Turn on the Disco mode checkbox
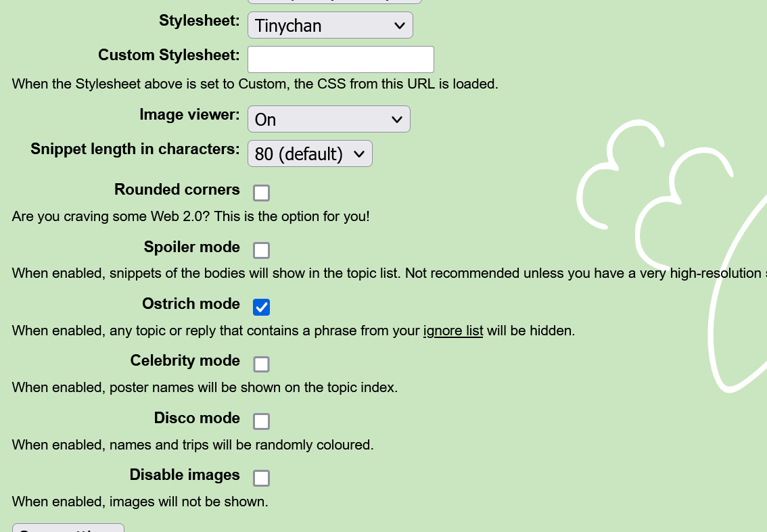 point(261,422)
